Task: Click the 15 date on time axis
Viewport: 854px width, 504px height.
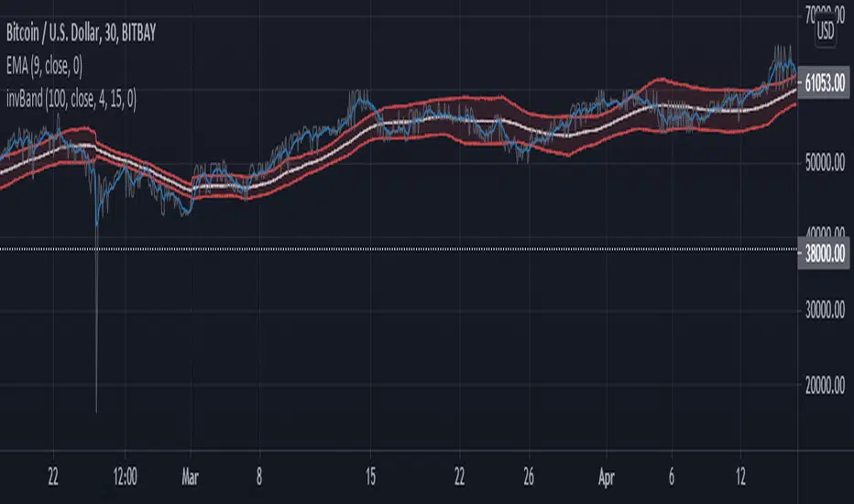Action: [370, 477]
